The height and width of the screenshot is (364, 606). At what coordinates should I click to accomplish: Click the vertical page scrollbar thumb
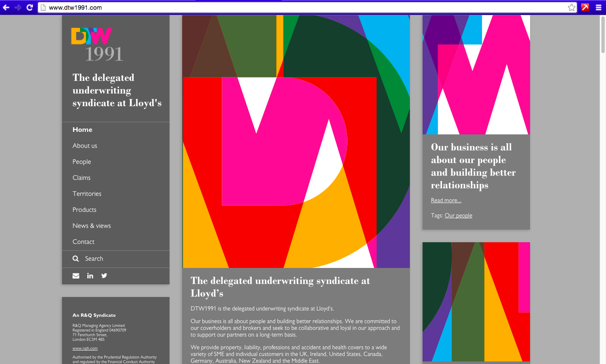[x=603, y=35]
